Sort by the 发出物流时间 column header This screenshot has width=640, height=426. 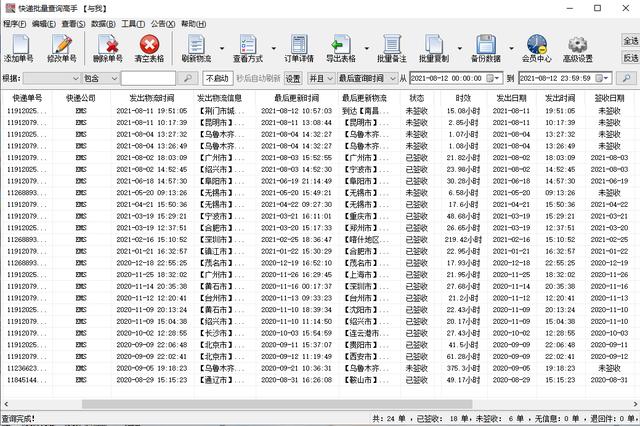[152, 98]
